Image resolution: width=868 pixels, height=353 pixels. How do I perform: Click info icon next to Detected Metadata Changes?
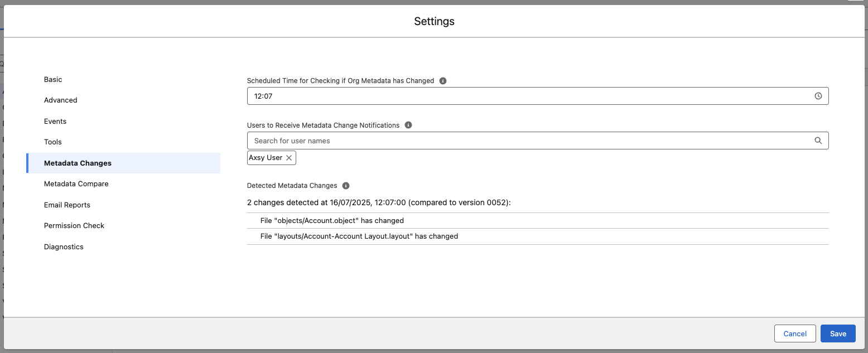[x=346, y=186]
